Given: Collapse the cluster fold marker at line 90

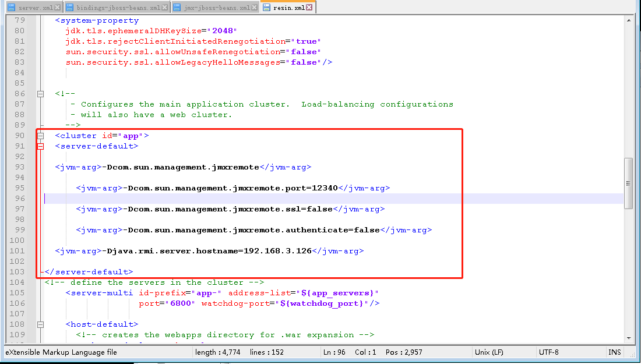Looking at the screenshot, I should (40, 136).
